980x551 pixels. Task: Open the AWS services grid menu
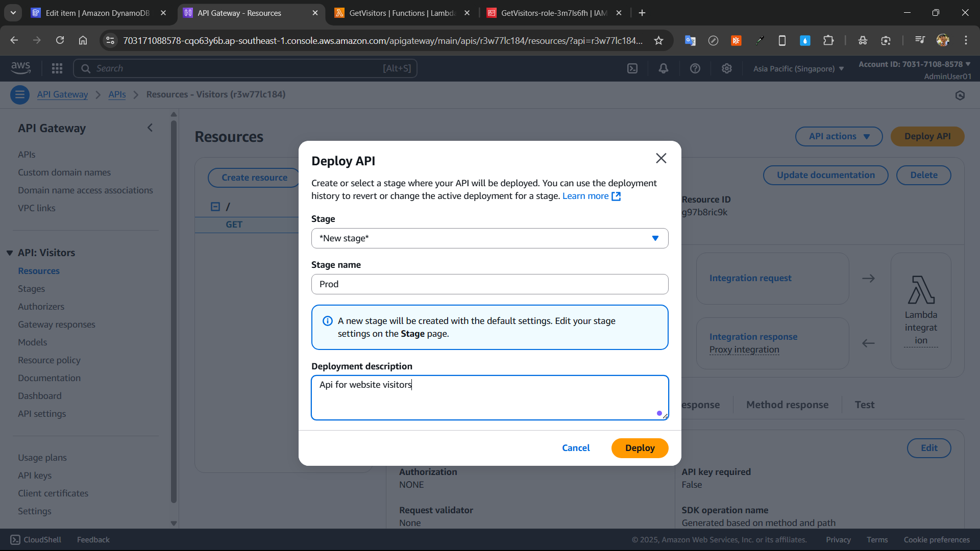coord(57,68)
